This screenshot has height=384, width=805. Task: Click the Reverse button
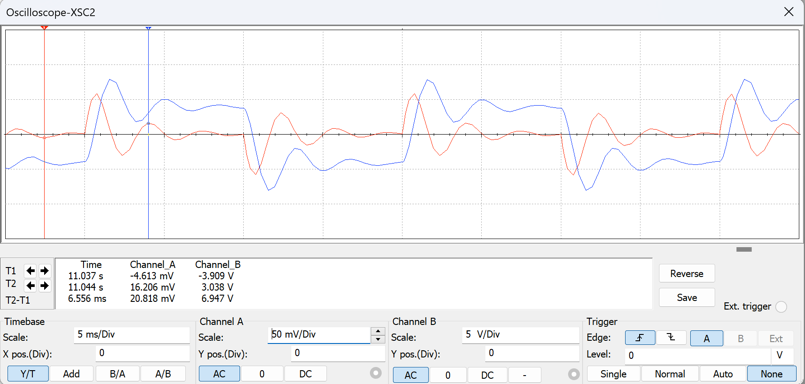tap(686, 274)
